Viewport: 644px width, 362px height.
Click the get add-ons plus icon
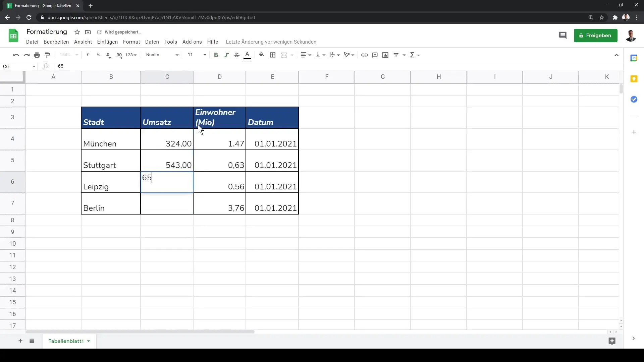tap(634, 132)
